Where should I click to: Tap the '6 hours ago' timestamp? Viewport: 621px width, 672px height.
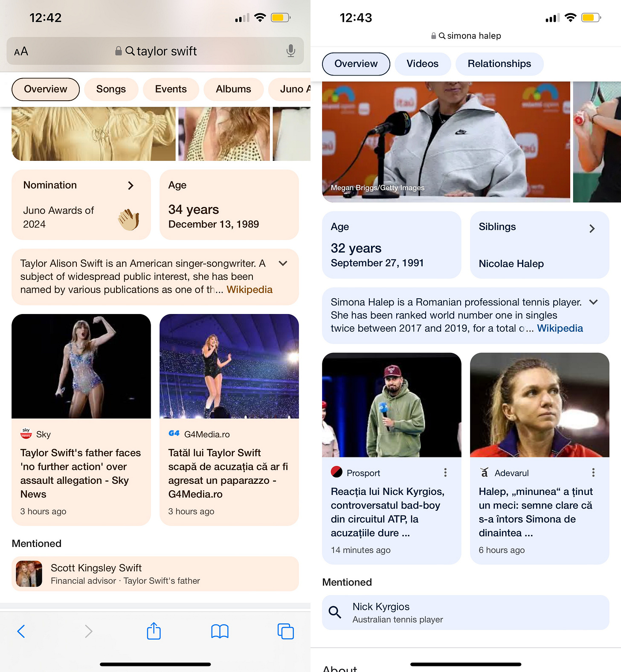(502, 550)
